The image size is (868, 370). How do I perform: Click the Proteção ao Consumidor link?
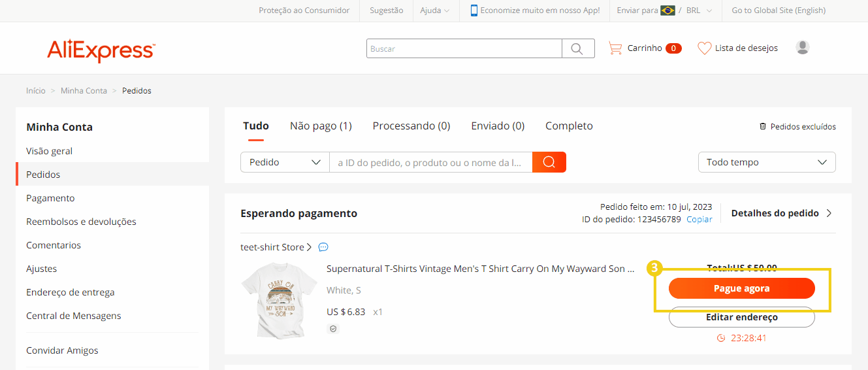pos(304,10)
